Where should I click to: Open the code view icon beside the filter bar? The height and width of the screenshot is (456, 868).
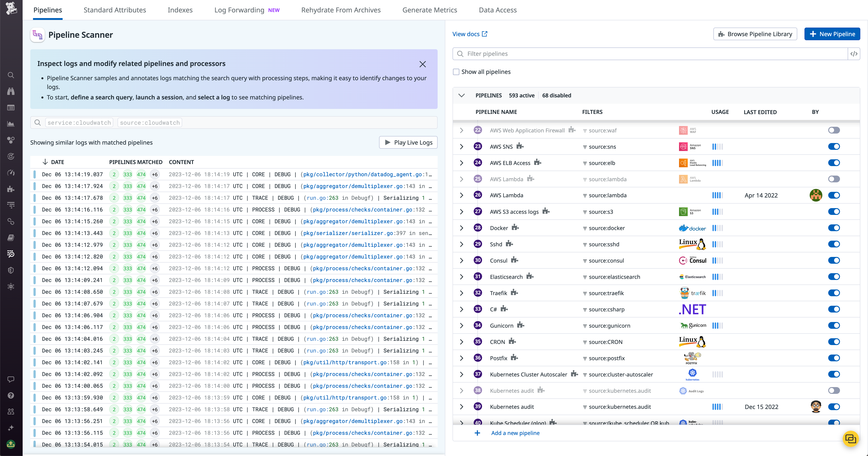[854, 54]
